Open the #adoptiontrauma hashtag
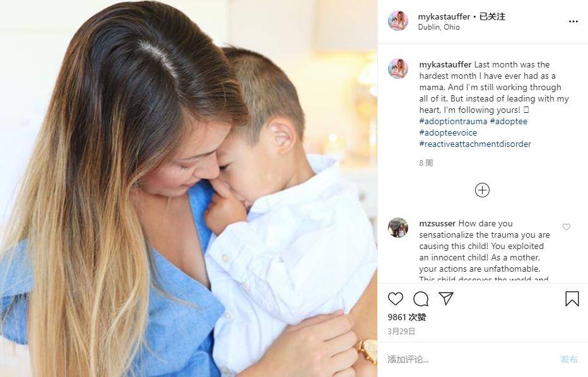The image size is (588, 377). click(x=453, y=122)
